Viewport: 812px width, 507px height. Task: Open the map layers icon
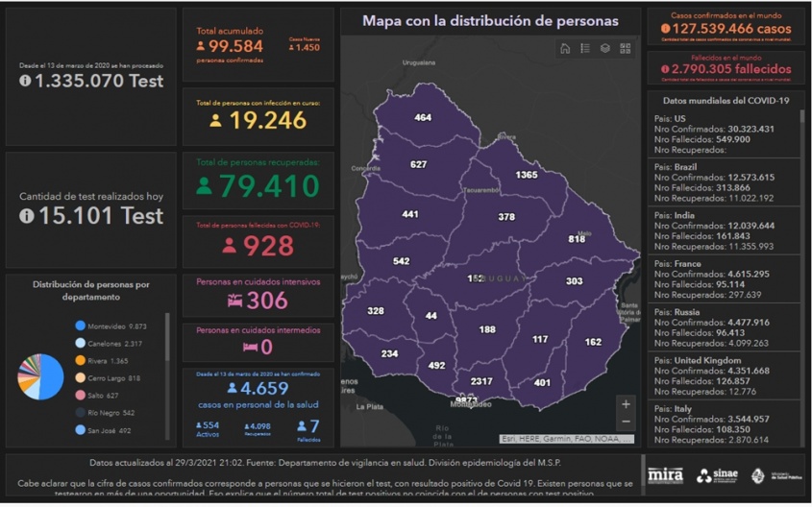pyautogui.click(x=605, y=49)
